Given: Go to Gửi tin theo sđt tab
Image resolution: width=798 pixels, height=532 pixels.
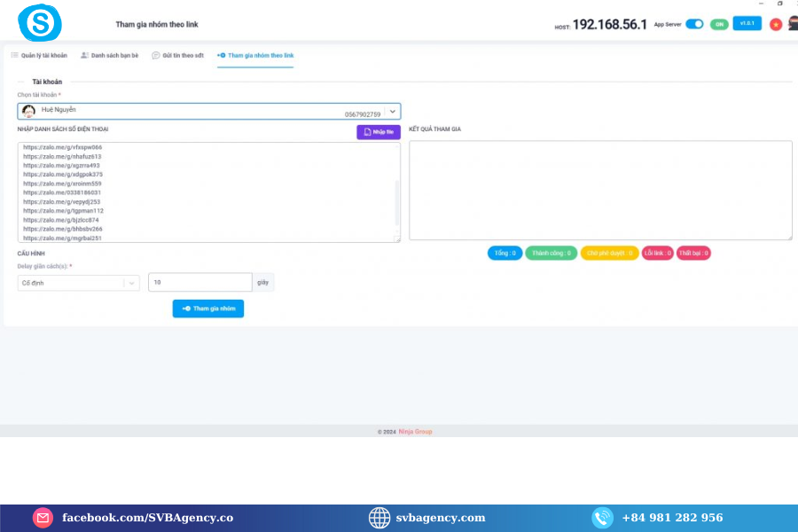Looking at the screenshot, I should [177, 55].
